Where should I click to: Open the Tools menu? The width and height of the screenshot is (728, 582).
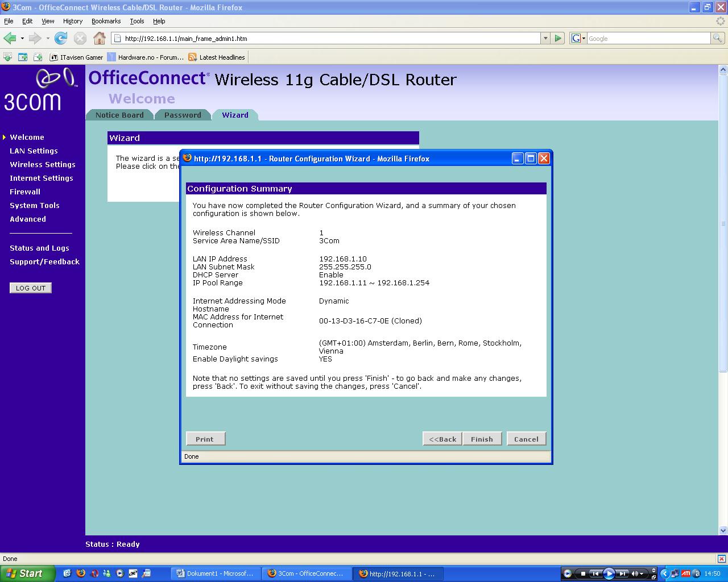[x=137, y=21]
